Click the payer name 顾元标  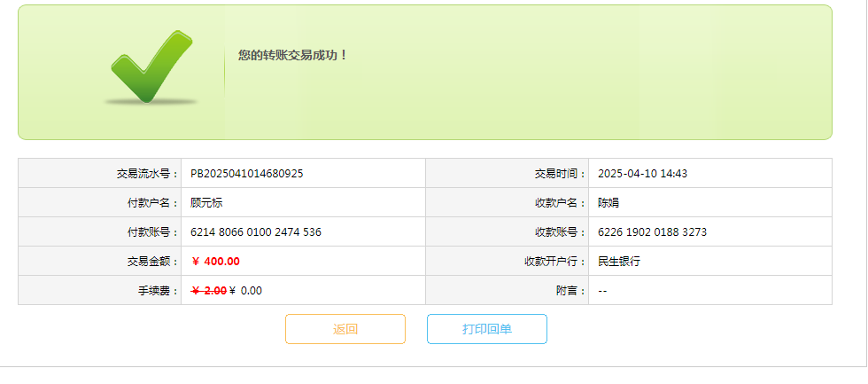206,203
